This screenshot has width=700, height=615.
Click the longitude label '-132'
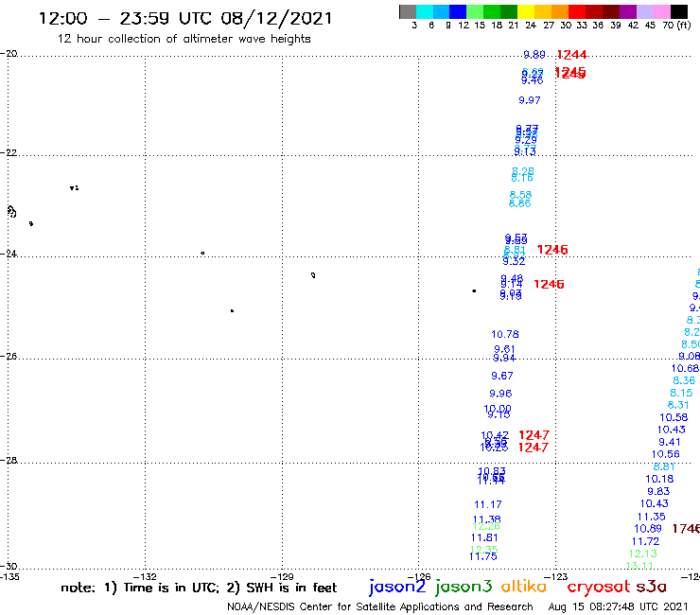pyautogui.click(x=145, y=576)
